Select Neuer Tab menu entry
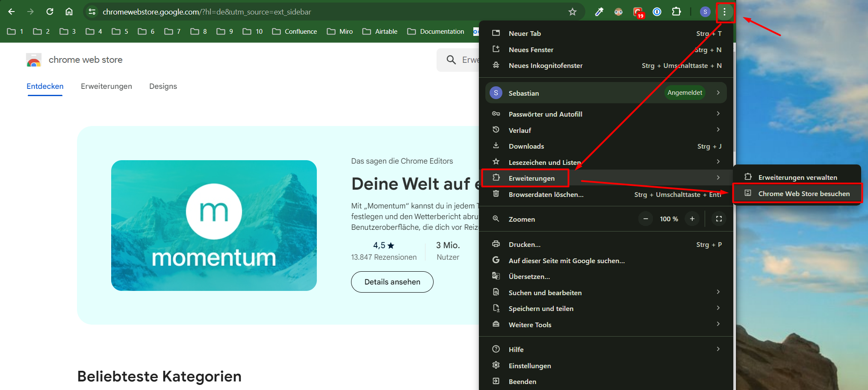 coord(606,33)
